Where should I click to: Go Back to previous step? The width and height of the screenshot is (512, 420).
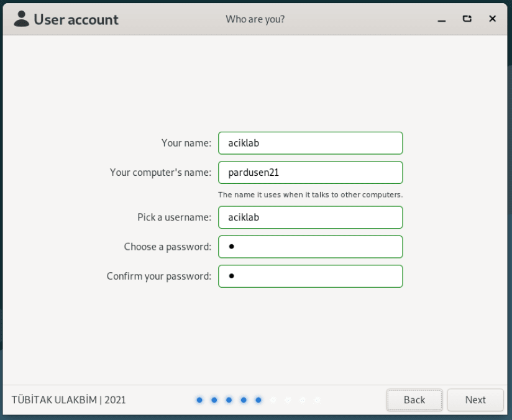(x=414, y=399)
